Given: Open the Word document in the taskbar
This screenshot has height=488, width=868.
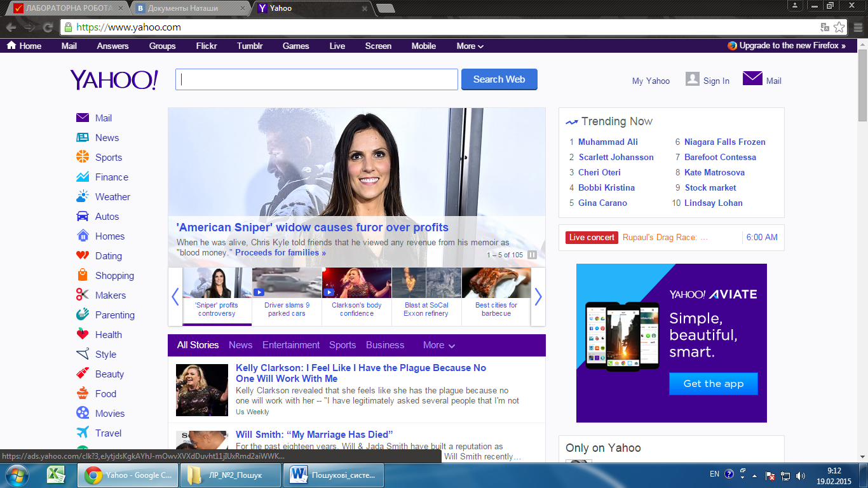Looking at the screenshot, I should pyautogui.click(x=334, y=475).
